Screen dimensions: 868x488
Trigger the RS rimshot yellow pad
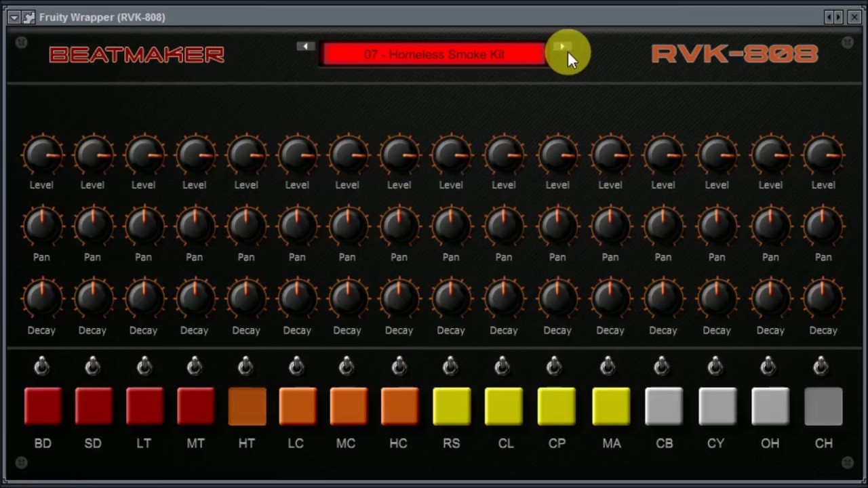[x=452, y=406]
